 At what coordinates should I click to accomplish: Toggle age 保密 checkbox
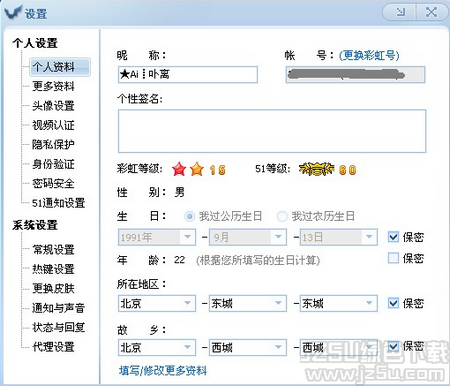pyautogui.click(x=394, y=258)
